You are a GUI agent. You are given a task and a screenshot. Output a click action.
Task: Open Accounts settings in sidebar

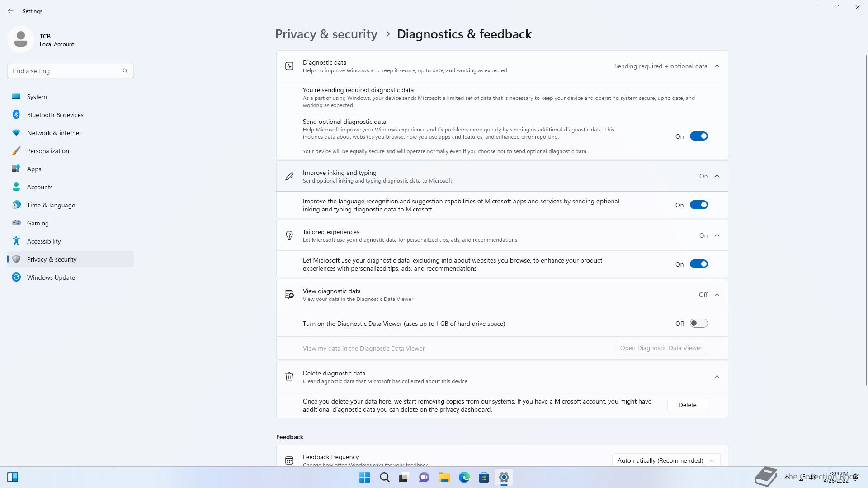point(71,187)
